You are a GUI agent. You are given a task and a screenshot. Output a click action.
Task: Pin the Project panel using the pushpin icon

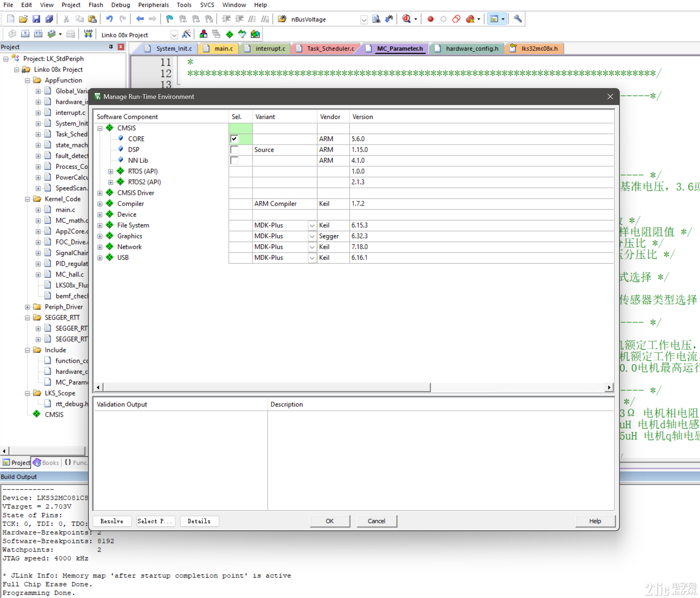111,47
